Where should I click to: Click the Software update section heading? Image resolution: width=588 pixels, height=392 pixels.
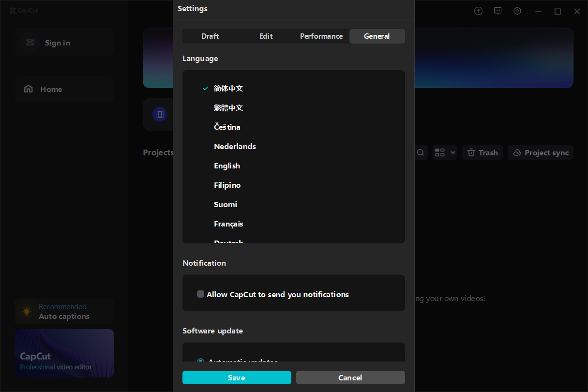[x=212, y=331]
